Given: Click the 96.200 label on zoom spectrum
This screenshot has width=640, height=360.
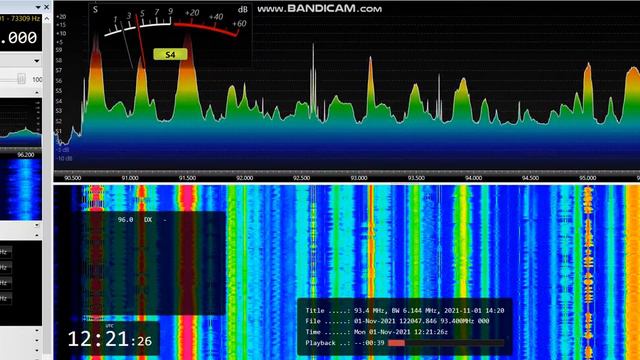Looking at the screenshot, I should 26,155.
